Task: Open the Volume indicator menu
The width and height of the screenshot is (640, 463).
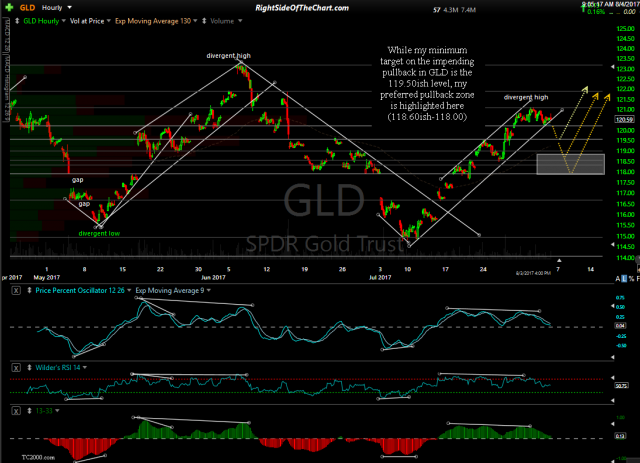Action: coord(226,21)
